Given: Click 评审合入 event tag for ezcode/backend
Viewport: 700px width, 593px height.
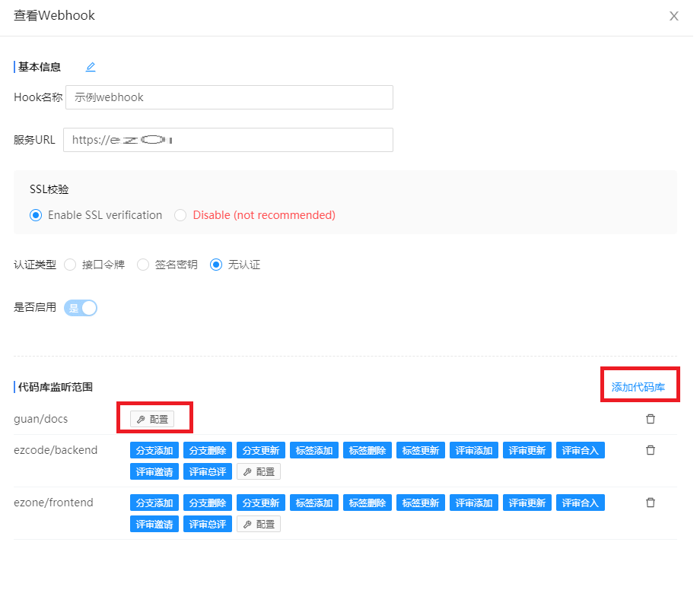Looking at the screenshot, I should point(580,449).
